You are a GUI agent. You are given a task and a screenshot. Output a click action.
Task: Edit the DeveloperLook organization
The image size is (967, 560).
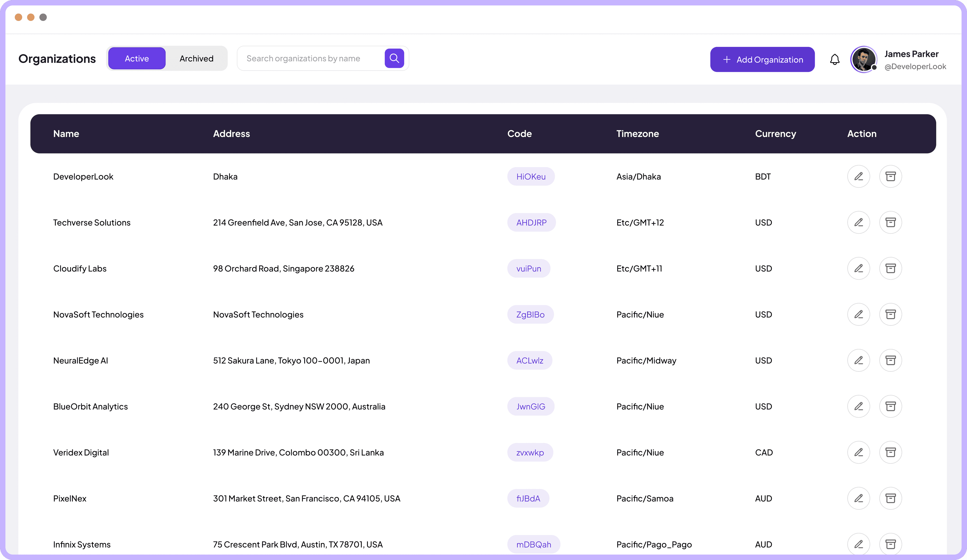859,176
